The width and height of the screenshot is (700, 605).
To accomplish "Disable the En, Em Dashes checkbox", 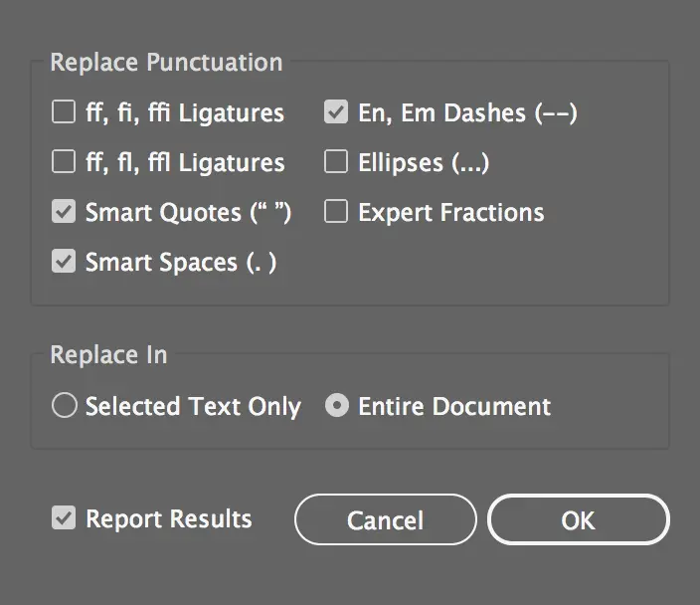I will point(336,111).
